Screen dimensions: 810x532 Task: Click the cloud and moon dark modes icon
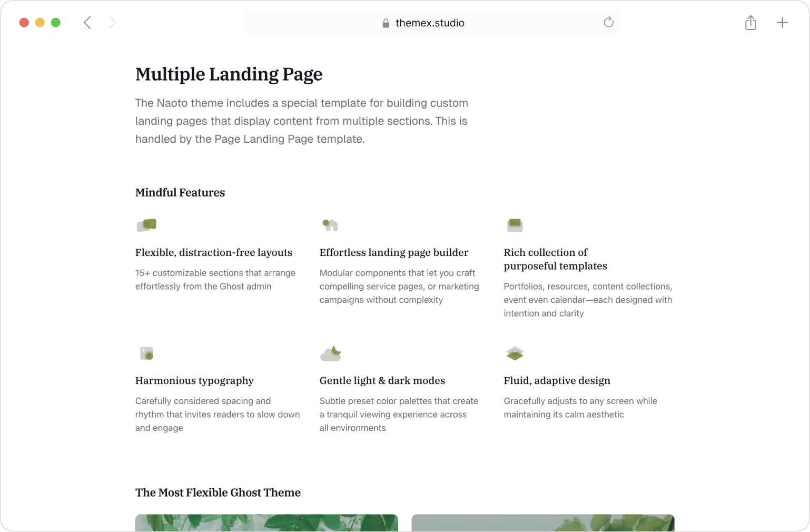click(x=331, y=353)
